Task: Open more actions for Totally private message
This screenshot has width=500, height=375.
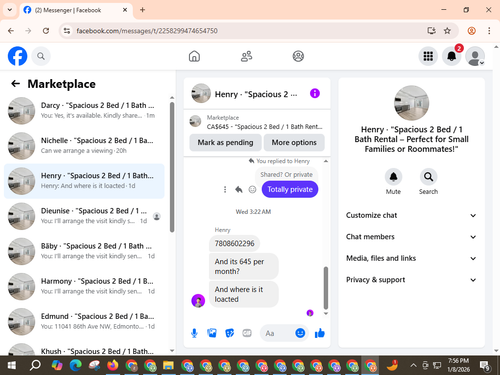Action: [225, 189]
